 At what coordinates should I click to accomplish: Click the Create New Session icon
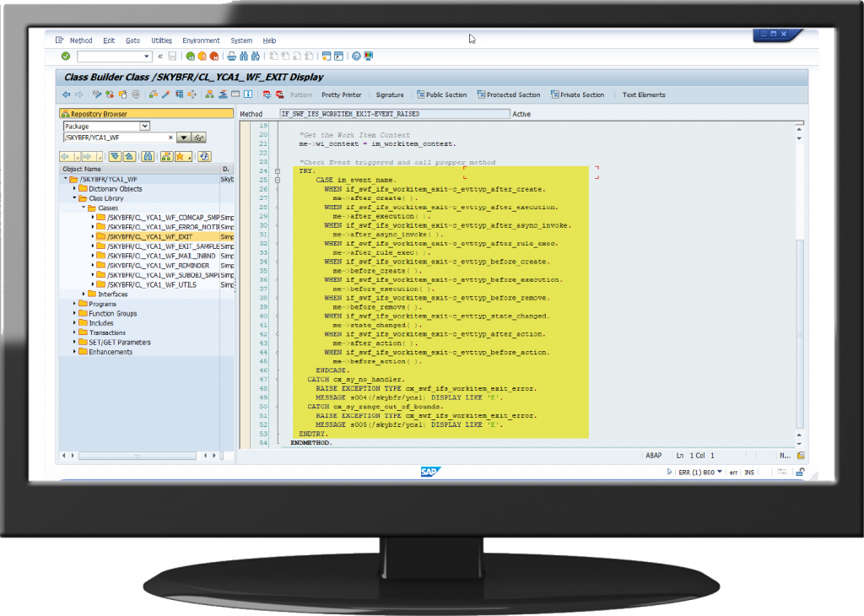(x=327, y=57)
